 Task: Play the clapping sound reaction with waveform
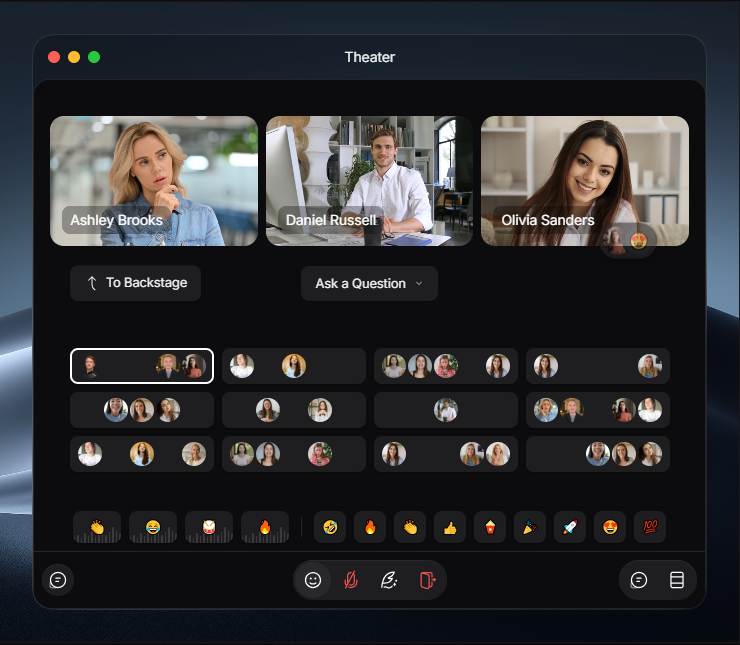coord(97,527)
